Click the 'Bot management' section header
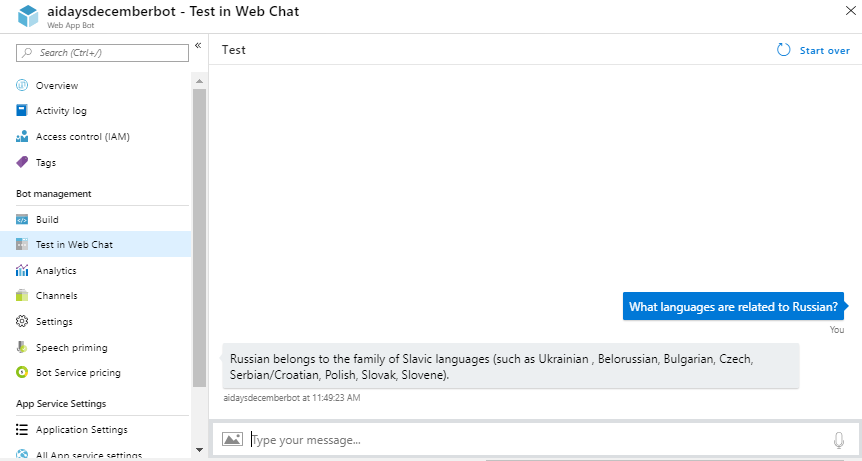Image resolution: width=862 pixels, height=461 pixels. tap(54, 194)
